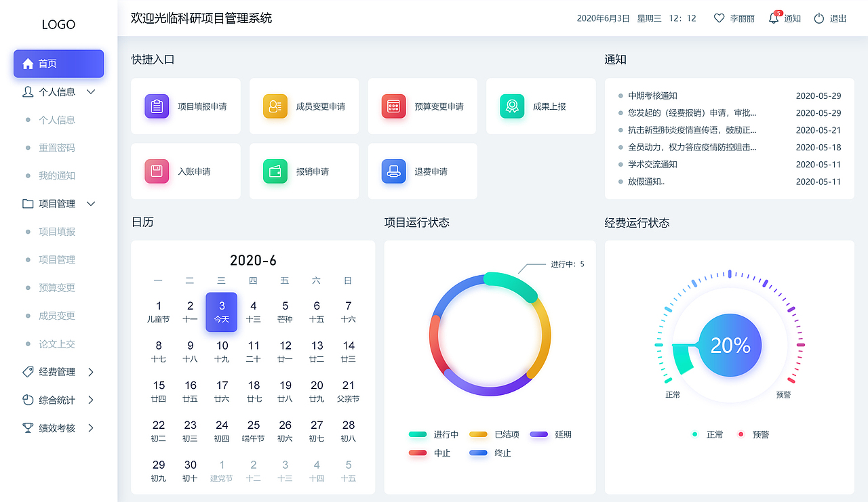Click the folder icon beside 项目管理
Viewport: 868px width, 502px height.
point(28,203)
